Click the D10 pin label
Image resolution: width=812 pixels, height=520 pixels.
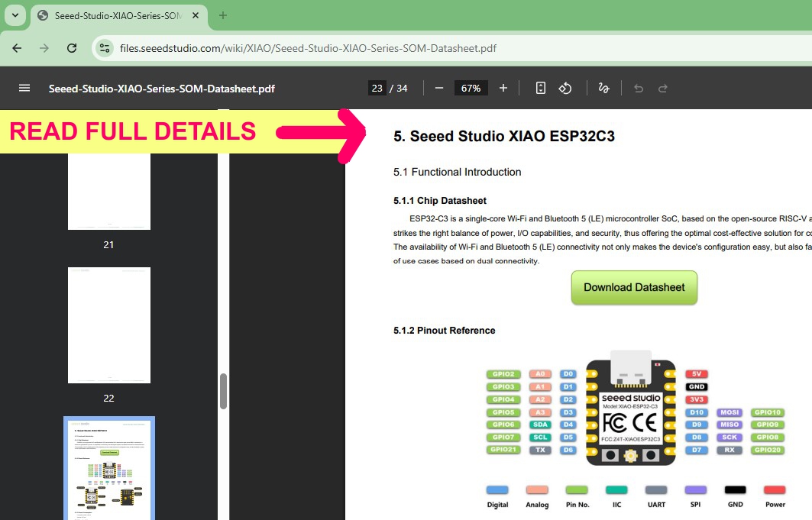[697, 412]
